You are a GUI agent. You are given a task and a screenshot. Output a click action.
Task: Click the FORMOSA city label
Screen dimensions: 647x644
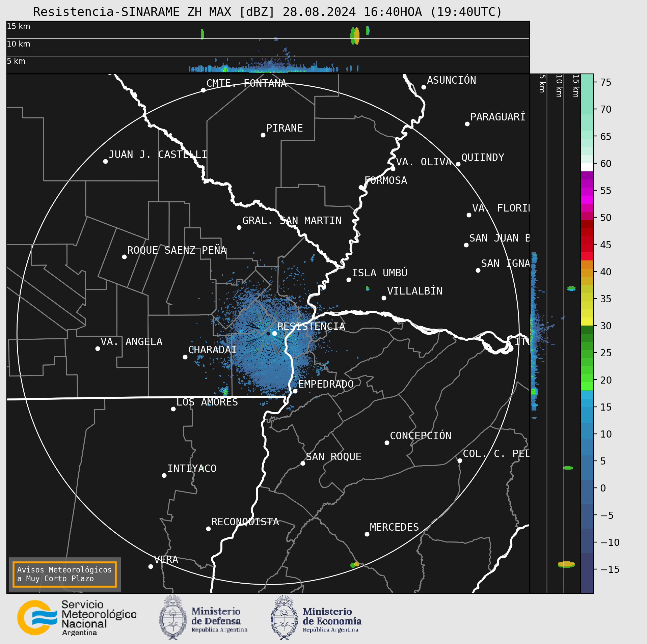point(386,180)
